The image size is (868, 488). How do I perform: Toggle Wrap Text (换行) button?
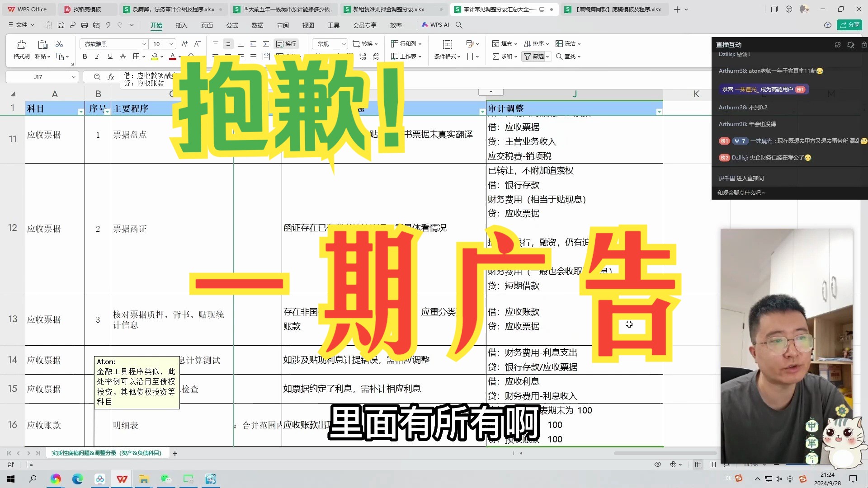click(x=286, y=44)
